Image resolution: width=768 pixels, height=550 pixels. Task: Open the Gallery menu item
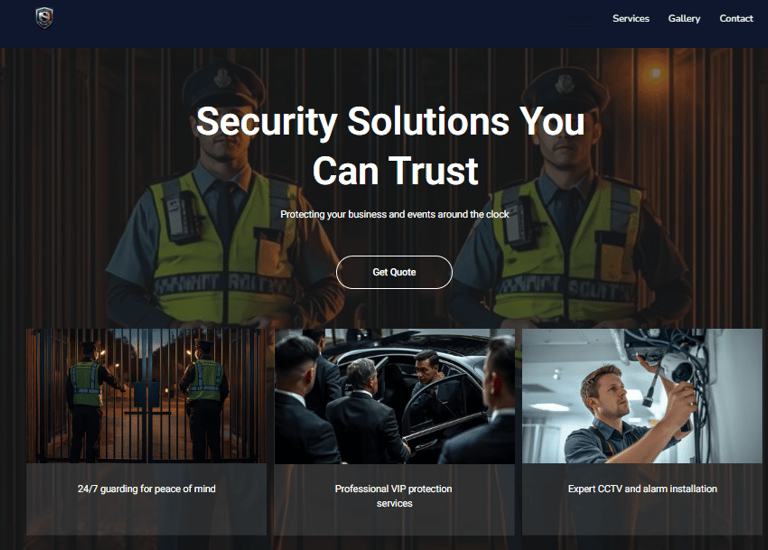(684, 19)
